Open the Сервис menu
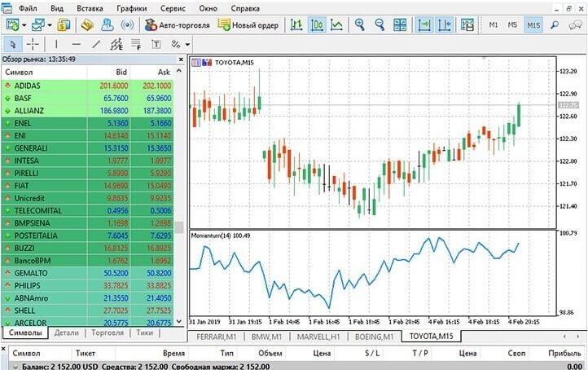Screen dimensions: 588x370 tap(173, 8)
